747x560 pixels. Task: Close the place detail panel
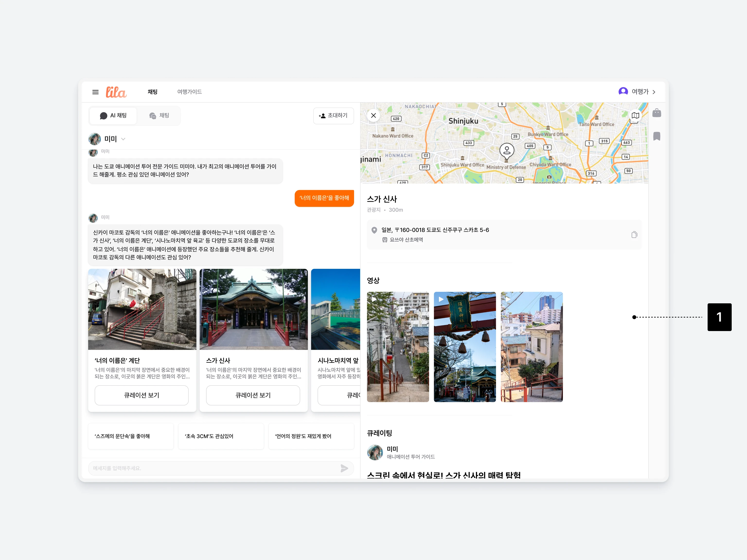(373, 115)
